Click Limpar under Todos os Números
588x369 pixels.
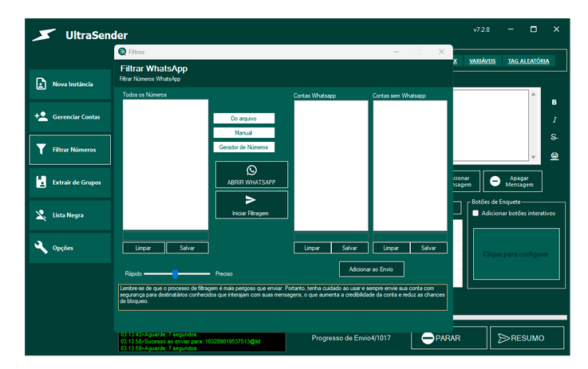click(x=144, y=248)
